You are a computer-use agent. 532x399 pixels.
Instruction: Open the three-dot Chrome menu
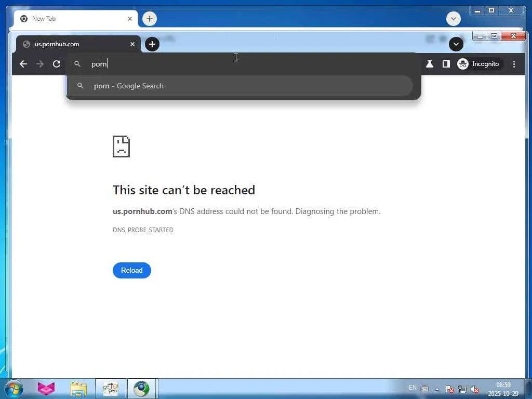(514, 64)
